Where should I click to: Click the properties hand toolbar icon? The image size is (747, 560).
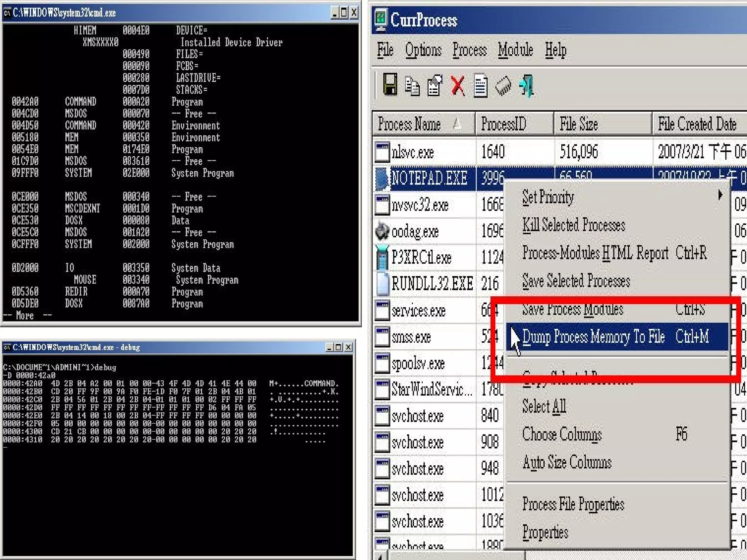(x=435, y=86)
